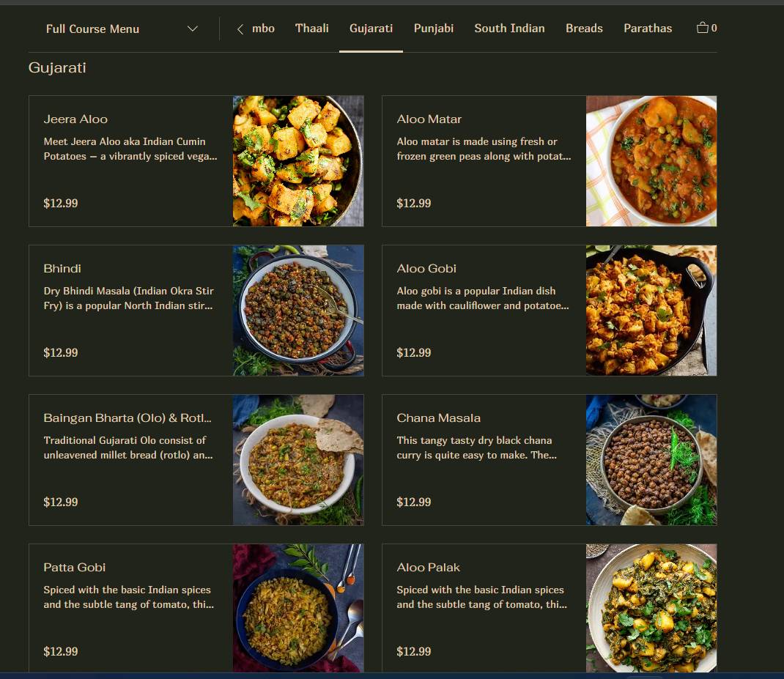784x679 pixels.
Task: Open the Baingan Bharta (Olo) dish title
Action: pos(127,418)
